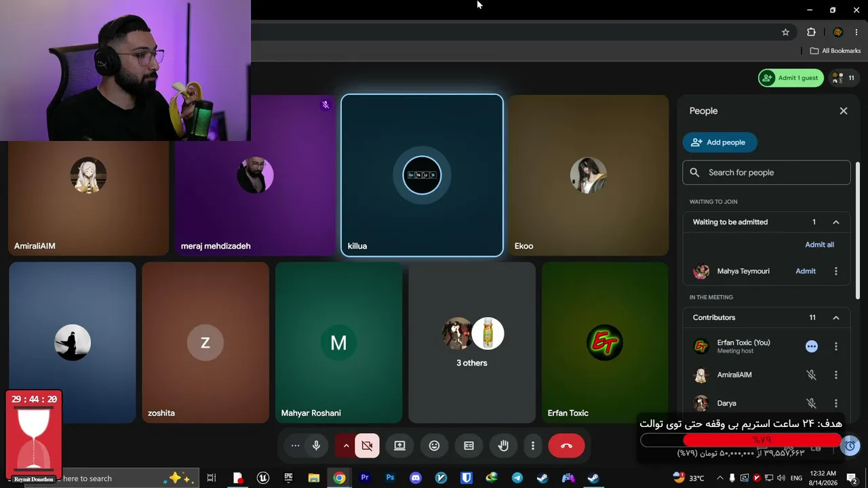This screenshot has width=868, height=488.
Task: Open Adobe Photoshop from the taskbar
Action: 390,478
